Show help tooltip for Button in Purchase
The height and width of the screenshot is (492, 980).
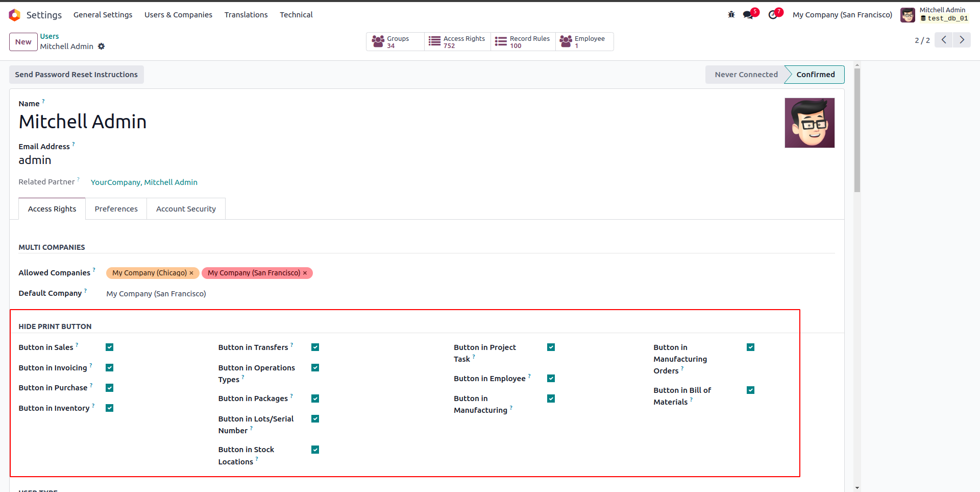(91, 385)
